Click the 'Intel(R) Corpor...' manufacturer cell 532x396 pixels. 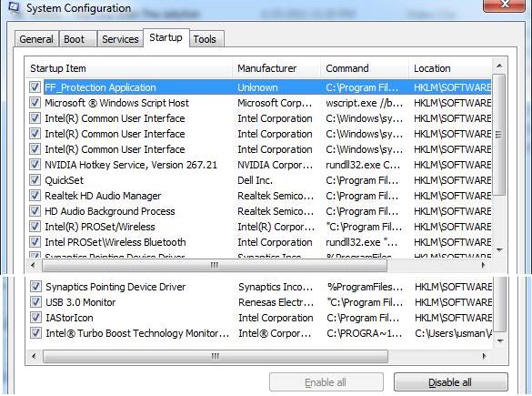coord(276,227)
